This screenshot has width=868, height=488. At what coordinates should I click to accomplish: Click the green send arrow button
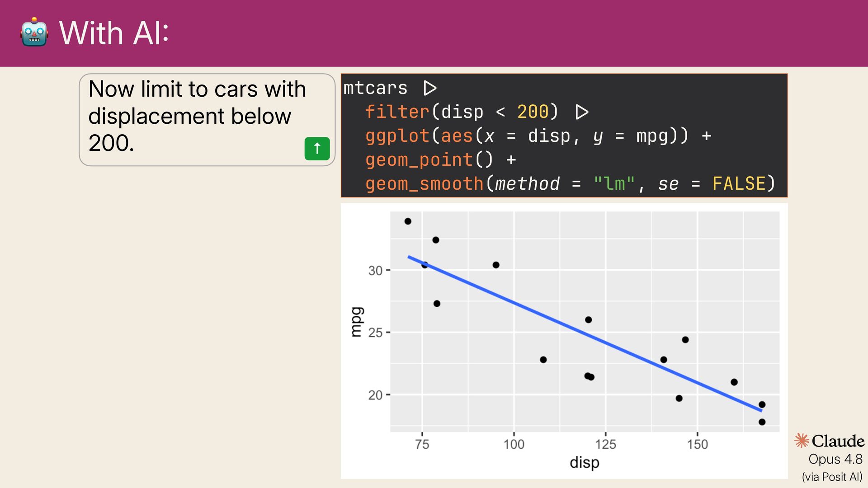click(317, 149)
